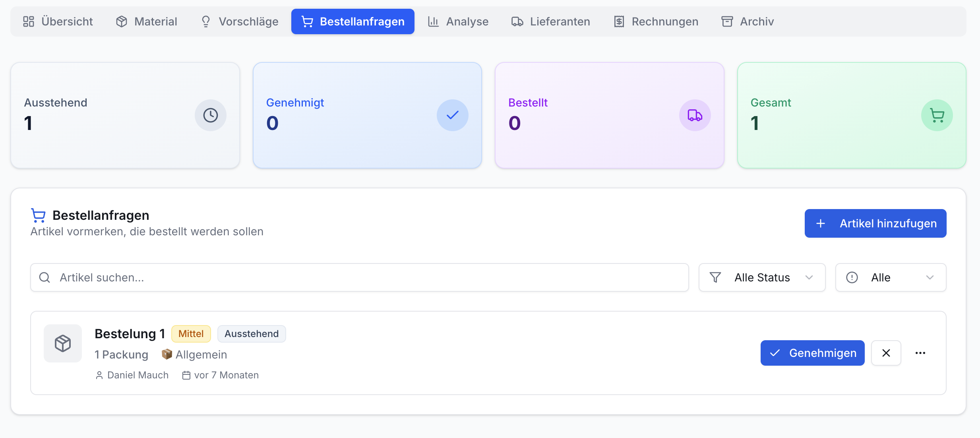The height and width of the screenshot is (438, 980).
Task: Switch to the Material tab
Action: 146,21
